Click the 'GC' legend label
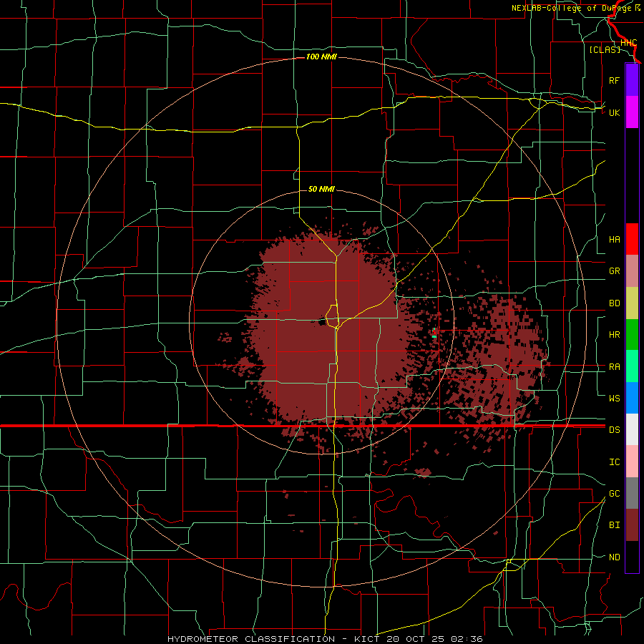This screenshot has height=644, width=644. [x=614, y=494]
